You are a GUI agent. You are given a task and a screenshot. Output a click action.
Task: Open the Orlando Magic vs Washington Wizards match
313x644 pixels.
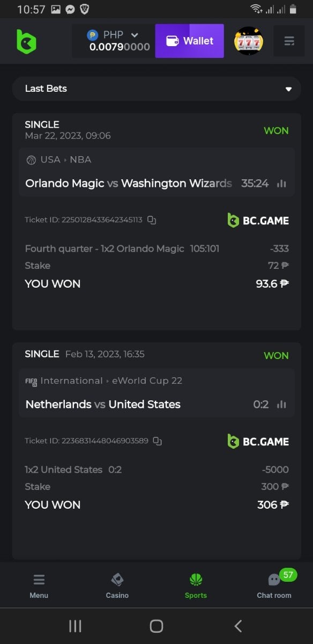pos(129,184)
